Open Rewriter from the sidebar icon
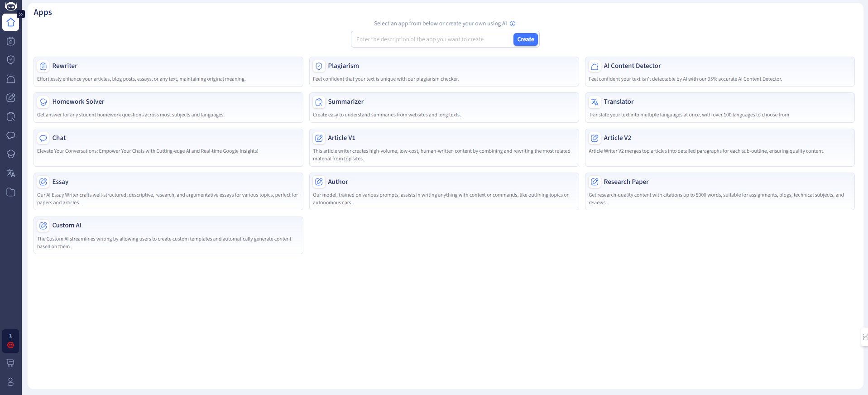The image size is (868, 395). tap(11, 41)
